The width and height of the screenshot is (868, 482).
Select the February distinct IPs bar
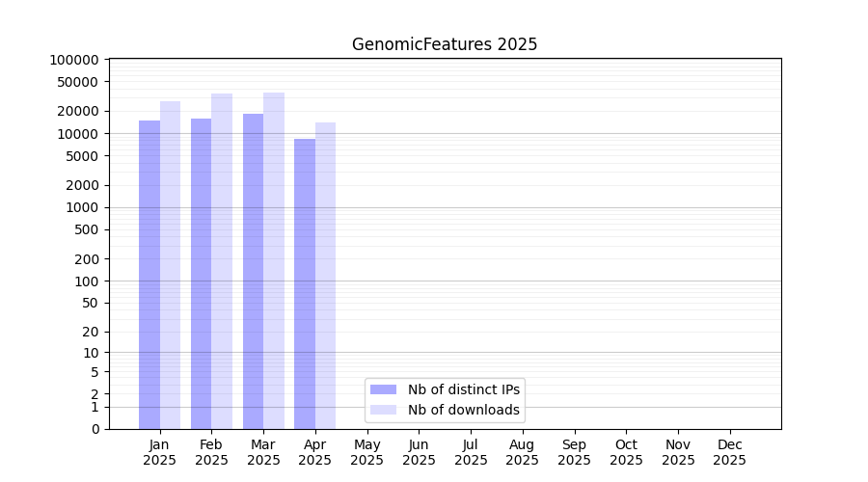[x=201, y=274]
